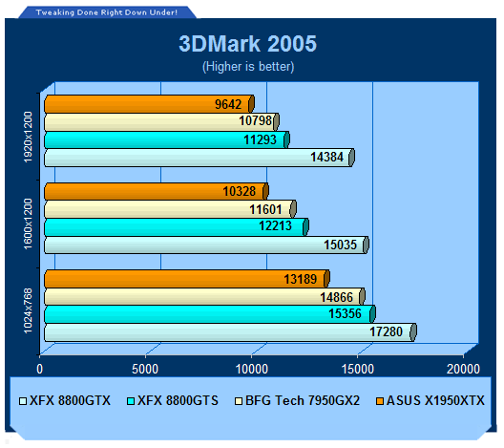Click the 10000 x-axis tick label
Viewport: 504px width, 448px height.
[252, 369]
